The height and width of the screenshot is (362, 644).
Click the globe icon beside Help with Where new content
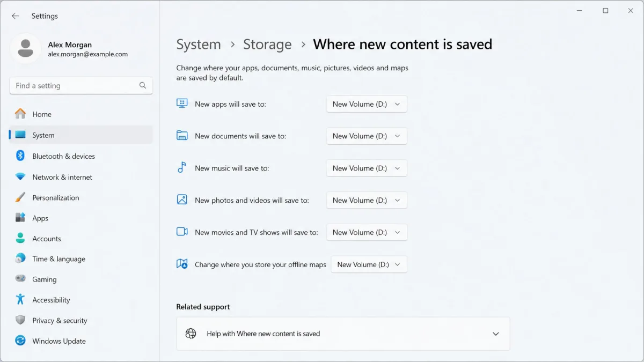[191, 334]
